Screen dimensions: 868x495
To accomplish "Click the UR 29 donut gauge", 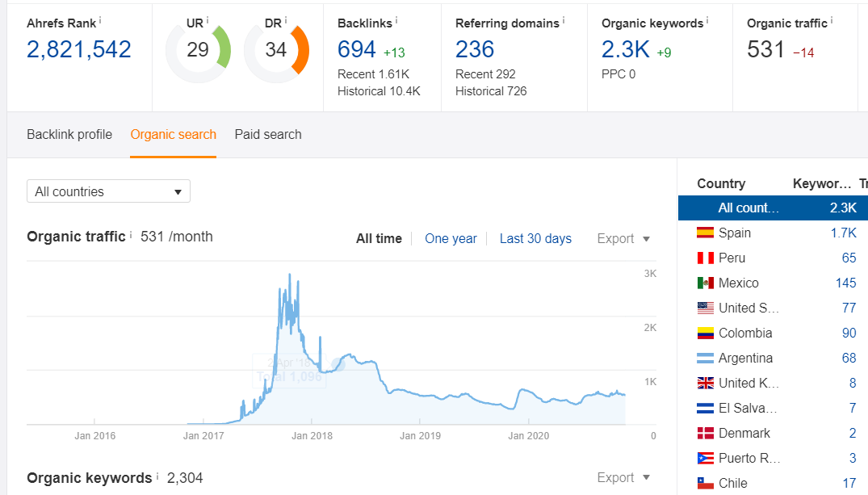I will pos(198,50).
